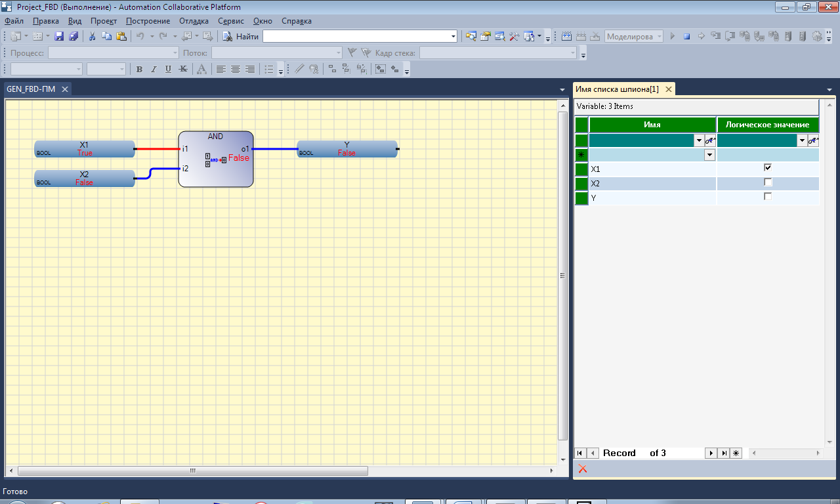Go to next record in navigator
The height and width of the screenshot is (504, 840).
[711, 453]
